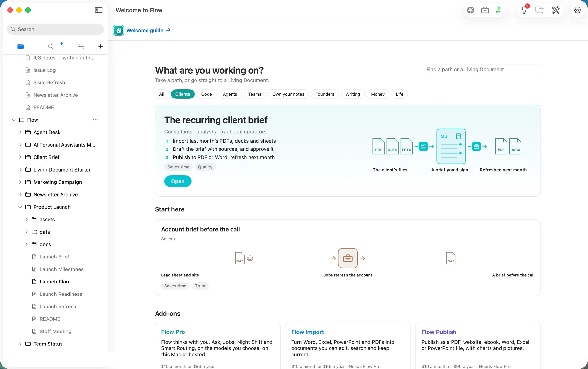The image size is (588, 369).
Task: Open the briefcase icon in top toolbar
Action: point(485,10)
